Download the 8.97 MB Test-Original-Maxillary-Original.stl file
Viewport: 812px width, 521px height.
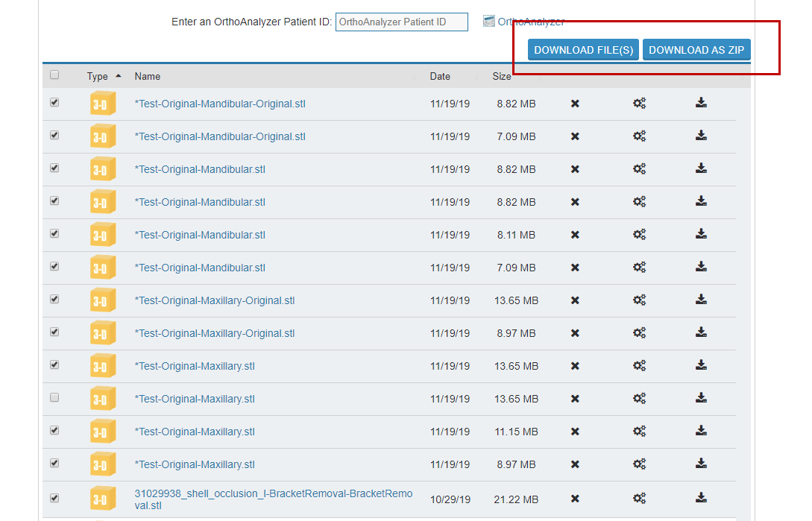701,332
